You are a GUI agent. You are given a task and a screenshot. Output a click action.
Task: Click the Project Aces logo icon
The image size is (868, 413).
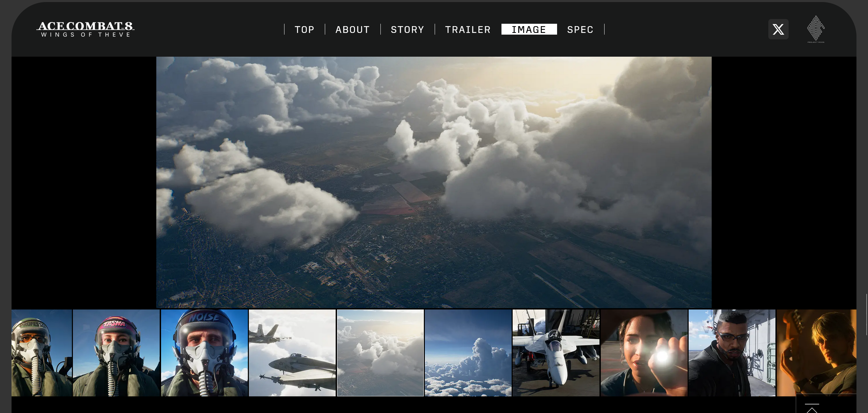[x=815, y=29]
